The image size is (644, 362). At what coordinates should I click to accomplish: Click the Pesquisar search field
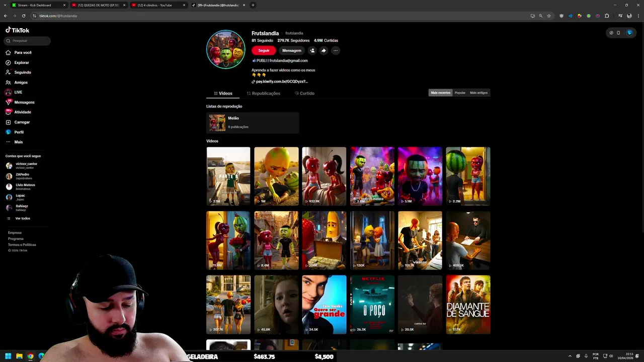pyautogui.click(x=28, y=41)
